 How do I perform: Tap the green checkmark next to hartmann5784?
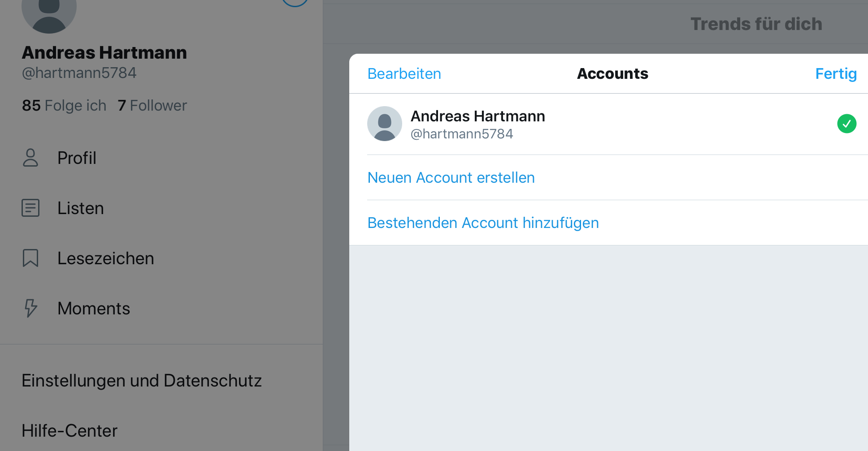click(847, 124)
